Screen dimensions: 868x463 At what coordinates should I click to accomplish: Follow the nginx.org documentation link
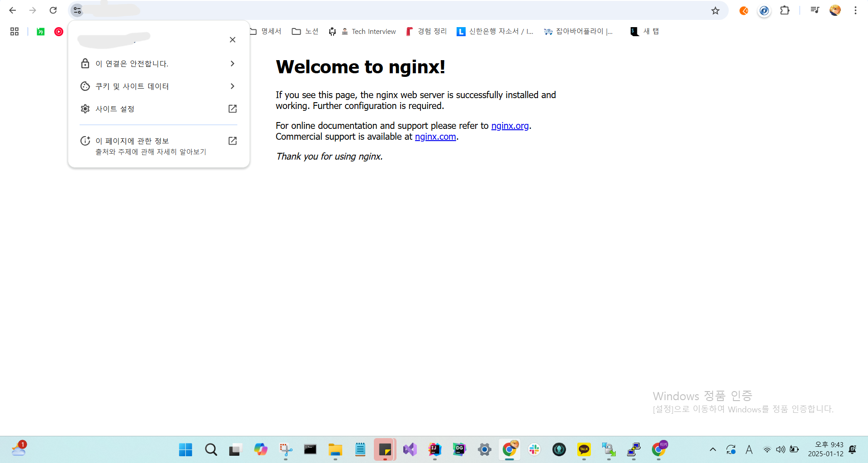coord(510,126)
